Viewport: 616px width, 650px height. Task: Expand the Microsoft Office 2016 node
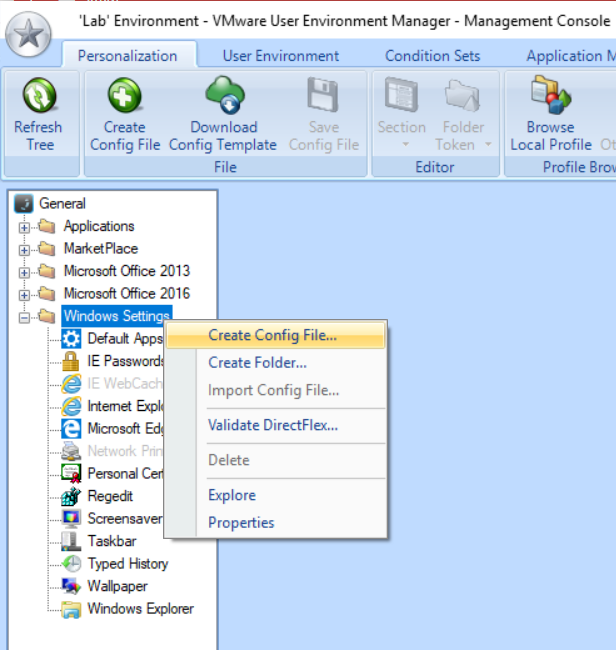click(24, 295)
